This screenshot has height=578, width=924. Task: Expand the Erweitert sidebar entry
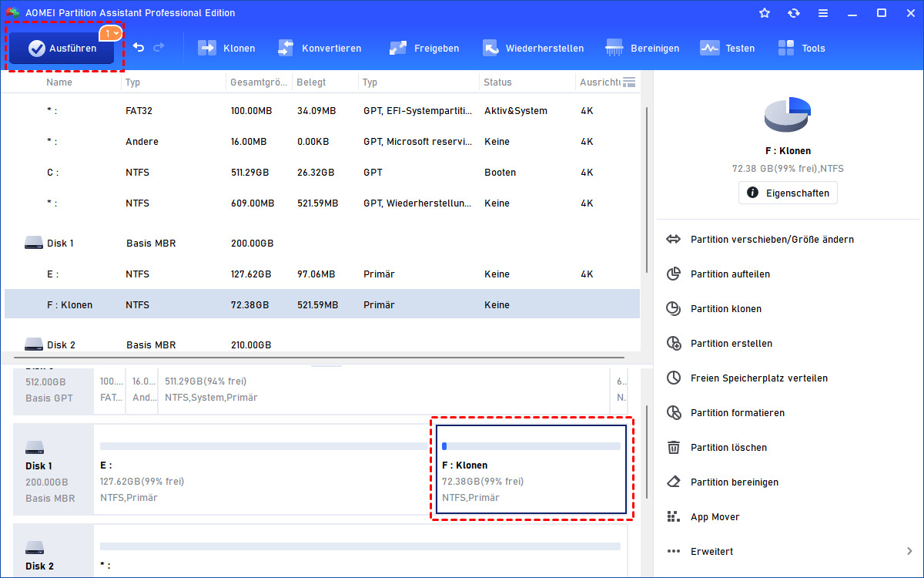[711, 551]
